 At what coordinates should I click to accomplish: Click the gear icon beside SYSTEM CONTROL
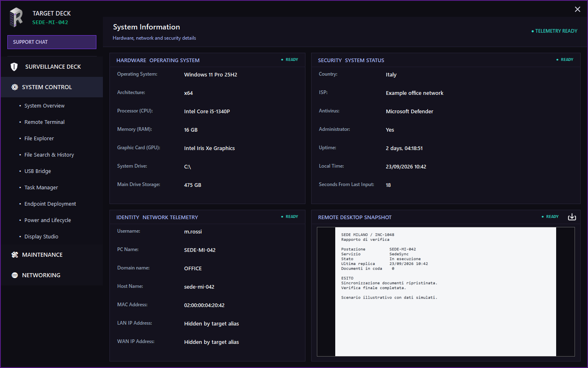pos(15,87)
